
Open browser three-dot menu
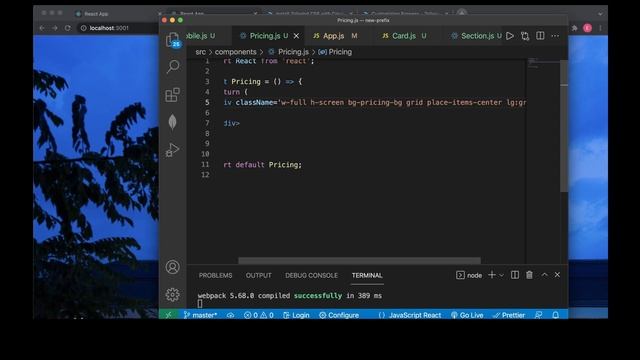click(600, 28)
